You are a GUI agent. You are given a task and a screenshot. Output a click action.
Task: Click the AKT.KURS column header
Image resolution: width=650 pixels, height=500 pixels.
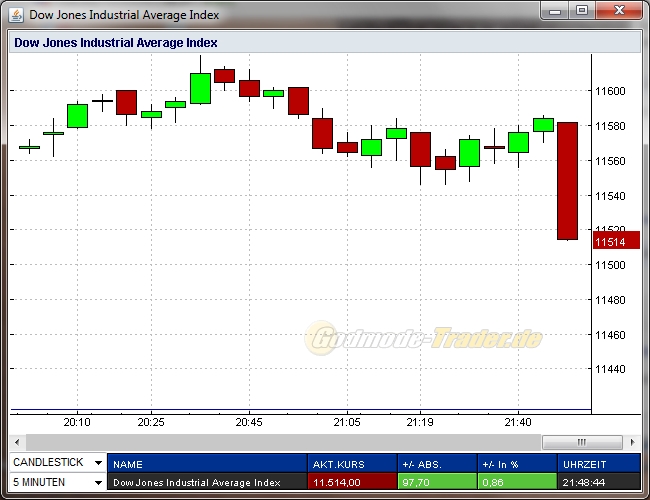click(x=352, y=464)
